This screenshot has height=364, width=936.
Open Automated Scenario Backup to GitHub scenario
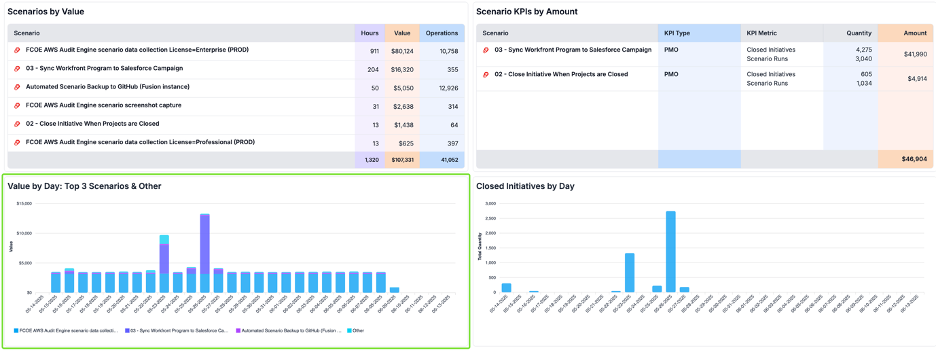tap(107, 87)
